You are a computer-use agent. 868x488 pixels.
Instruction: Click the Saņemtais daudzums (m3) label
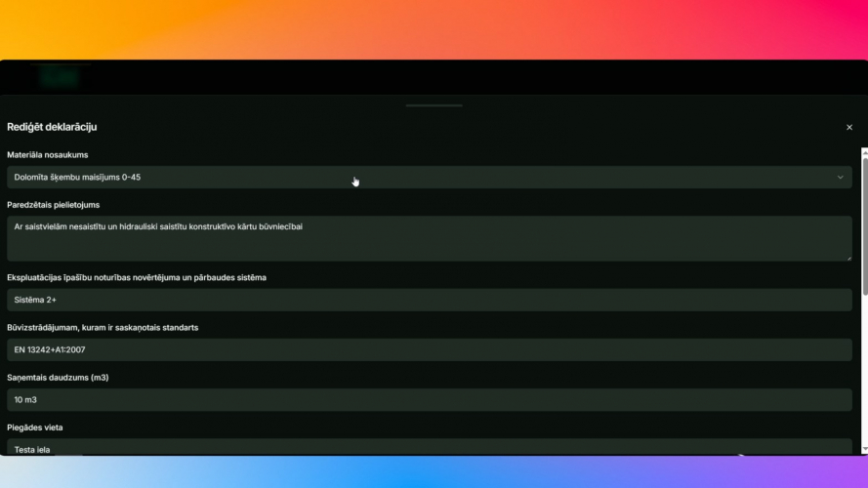[x=58, y=378]
